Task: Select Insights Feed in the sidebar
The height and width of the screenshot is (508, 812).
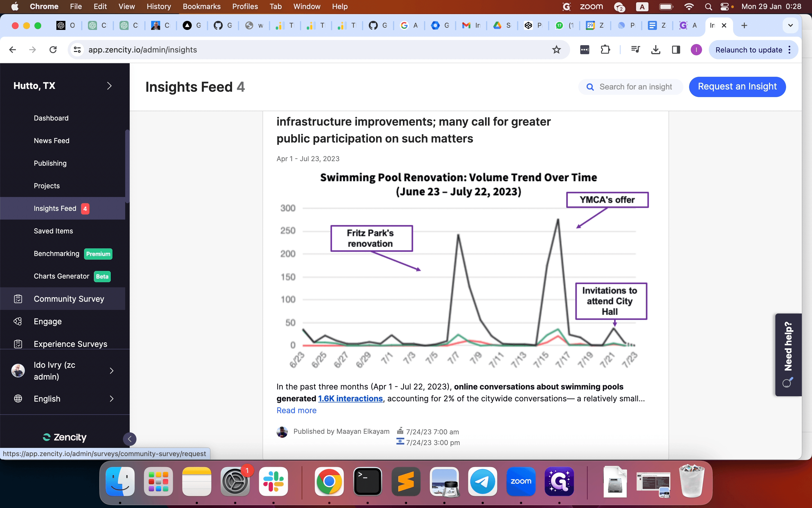Action: tap(62, 208)
